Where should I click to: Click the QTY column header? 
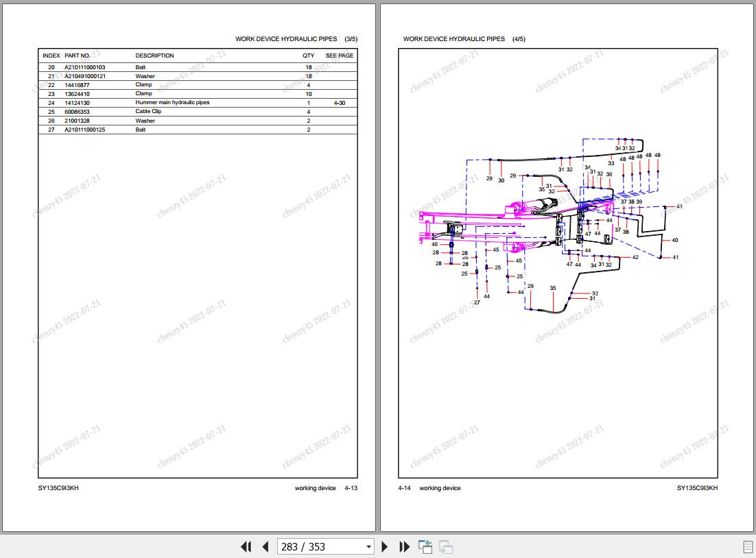309,56
